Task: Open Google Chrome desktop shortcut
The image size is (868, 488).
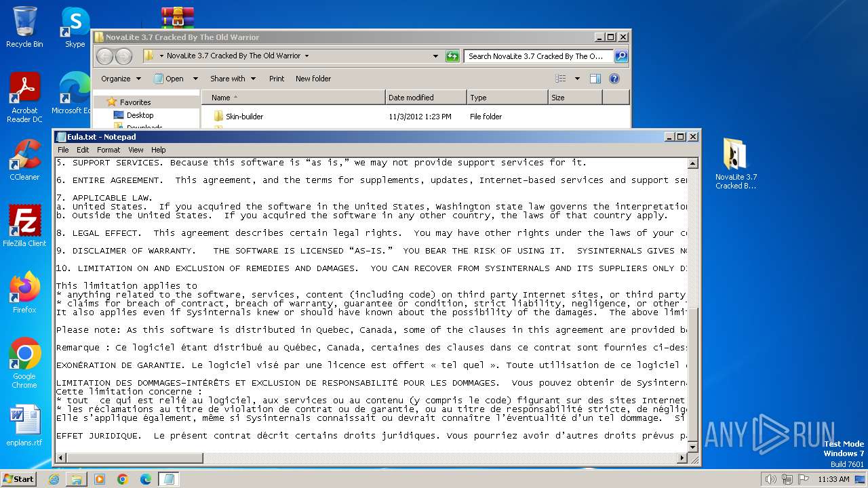Action: (24, 363)
